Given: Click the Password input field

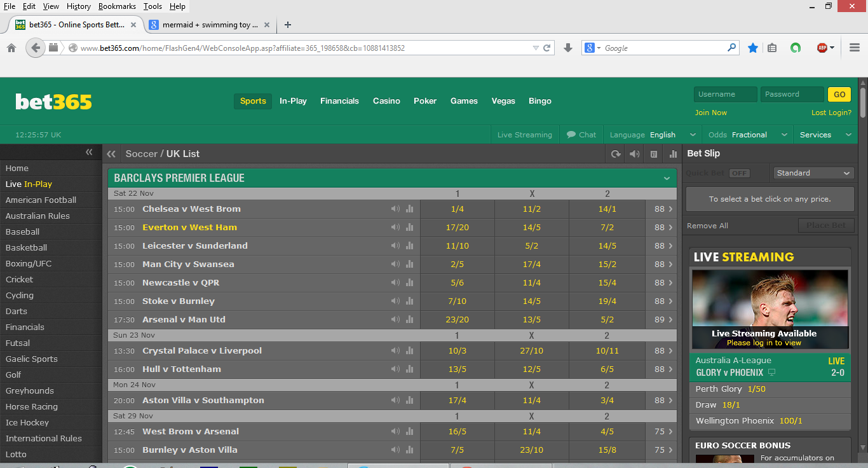Looking at the screenshot, I should (x=792, y=94).
